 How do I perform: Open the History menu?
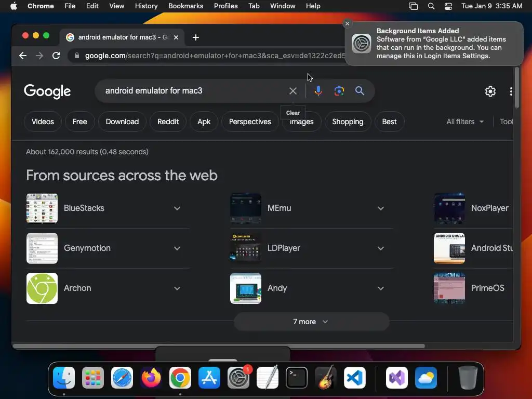click(x=146, y=6)
